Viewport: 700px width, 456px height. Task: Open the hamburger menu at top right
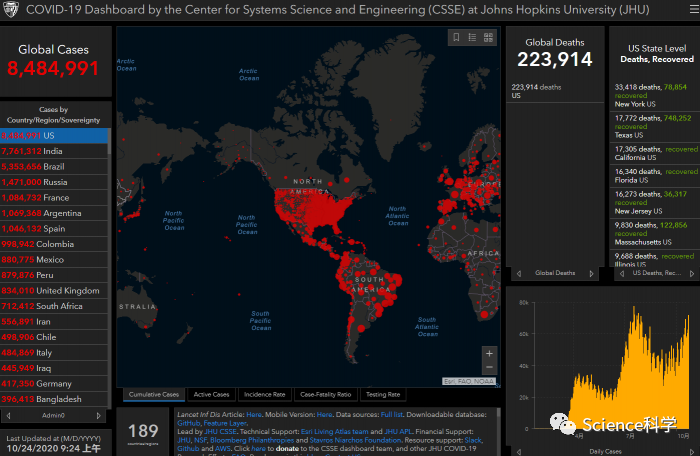coord(694,9)
